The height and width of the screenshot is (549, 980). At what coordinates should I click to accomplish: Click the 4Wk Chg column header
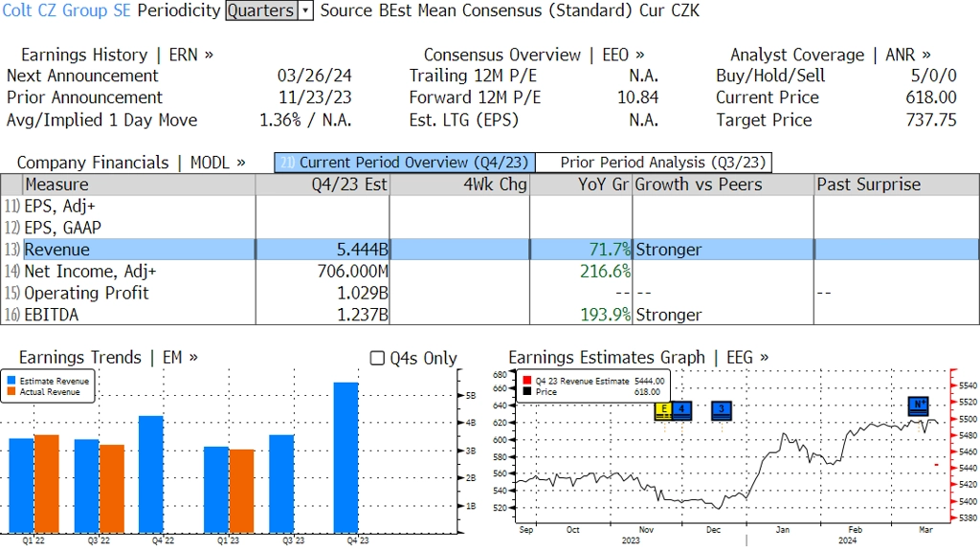click(x=459, y=185)
